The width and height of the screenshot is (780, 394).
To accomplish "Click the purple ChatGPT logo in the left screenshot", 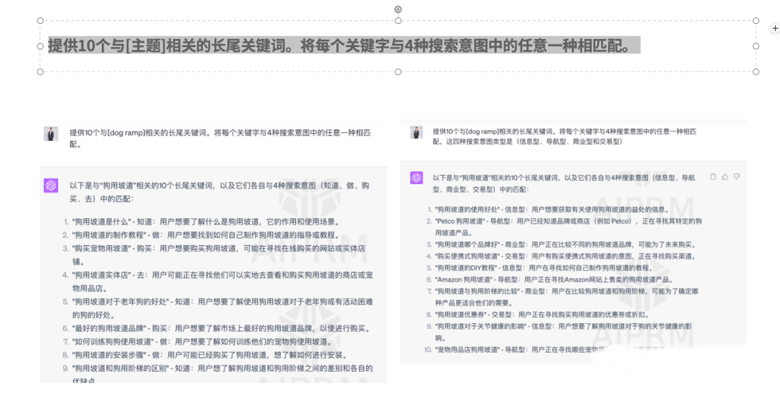I will [x=51, y=186].
